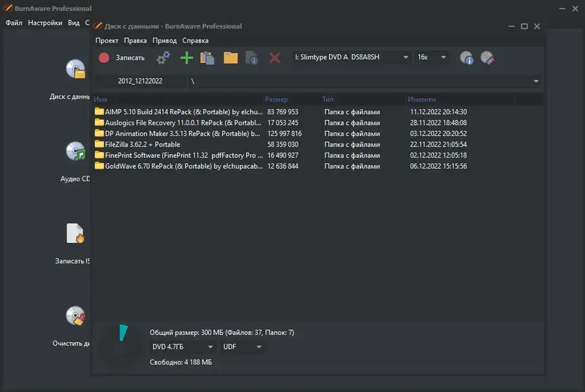Open the Настройки menu in main window
Screen dimensions: 585x392
tap(45, 23)
